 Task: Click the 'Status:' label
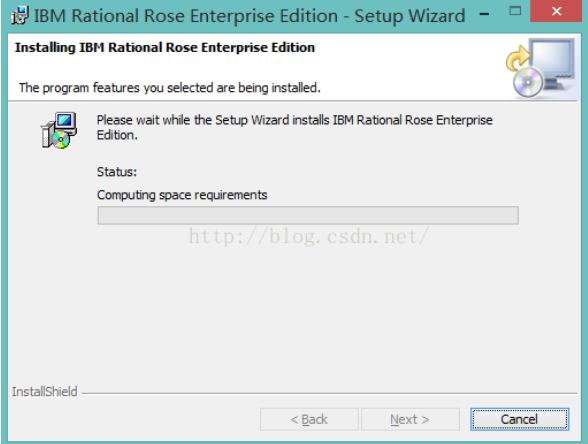tap(117, 172)
